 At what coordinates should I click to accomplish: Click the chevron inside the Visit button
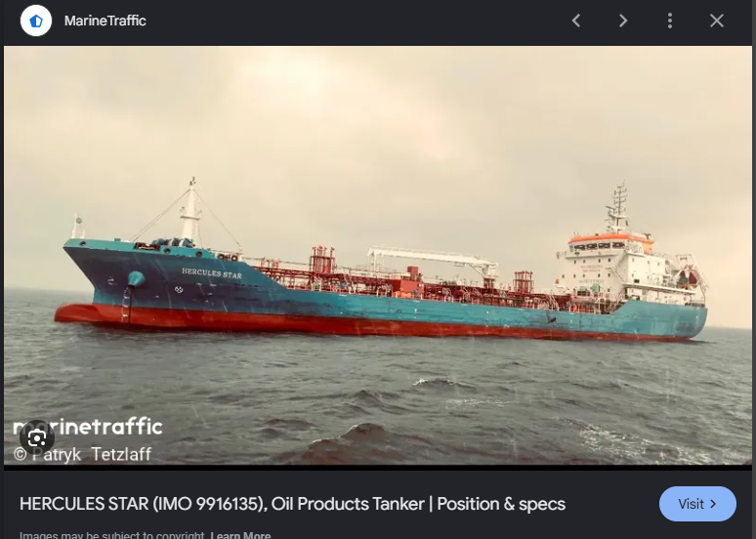[x=714, y=504]
